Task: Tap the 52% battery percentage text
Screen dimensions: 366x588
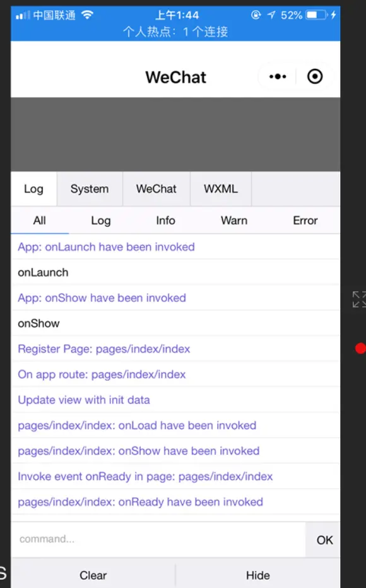Action: pyautogui.click(x=292, y=15)
